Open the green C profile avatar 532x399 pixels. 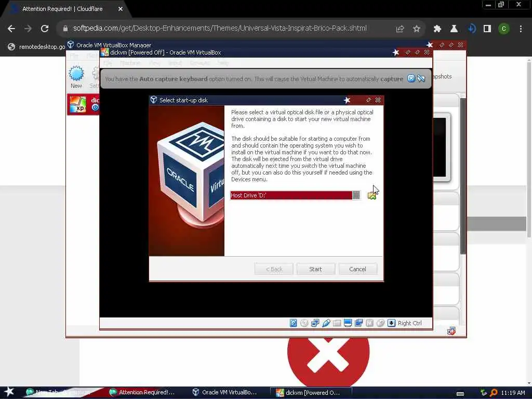click(504, 29)
